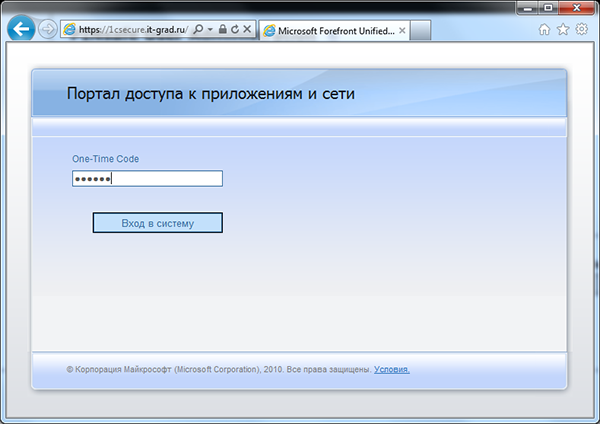Maximize the Internet Explorer window
Image resolution: width=600 pixels, height=424 pixels.
click(548, 8)
